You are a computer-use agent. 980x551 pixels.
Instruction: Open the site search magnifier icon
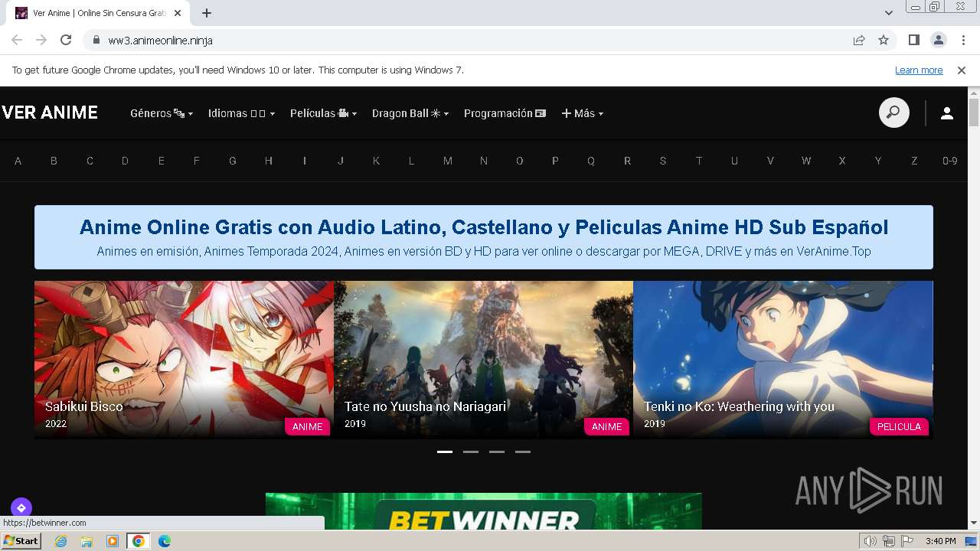[893, 113]
